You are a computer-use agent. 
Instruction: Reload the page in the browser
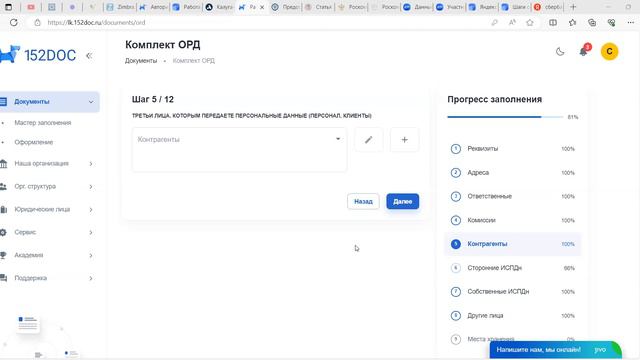coord(13,22)
